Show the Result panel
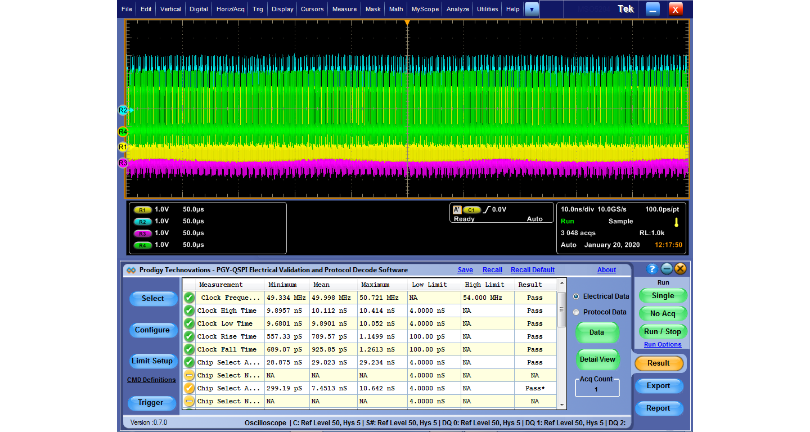 click(x=659, y=363)
